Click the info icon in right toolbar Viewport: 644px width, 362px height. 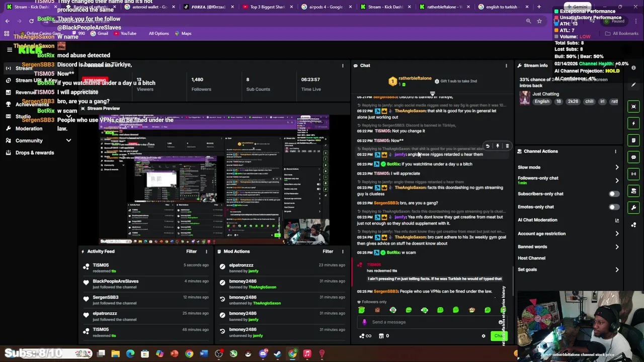633,68
